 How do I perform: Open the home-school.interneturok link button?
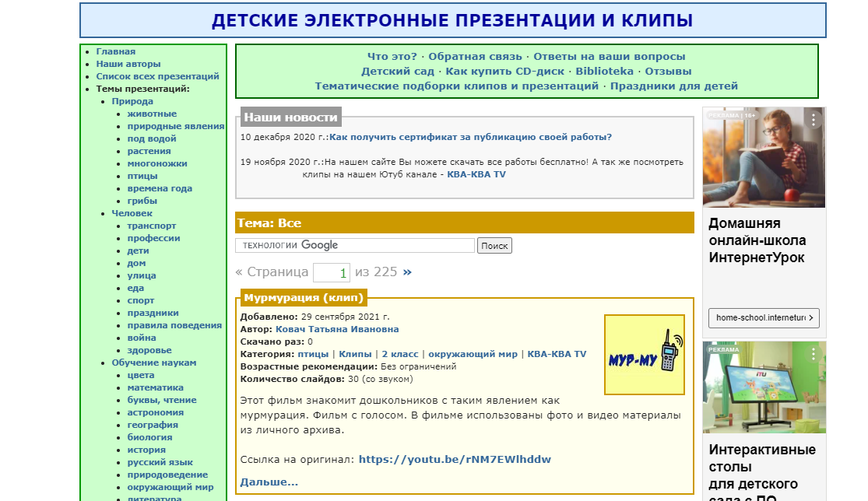[764, 318]
